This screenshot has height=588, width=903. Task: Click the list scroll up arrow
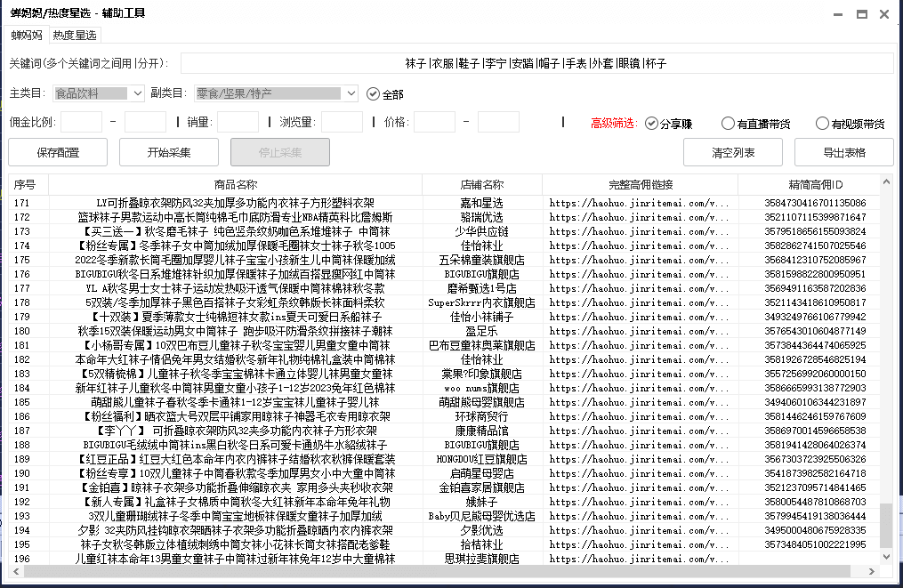886,182
